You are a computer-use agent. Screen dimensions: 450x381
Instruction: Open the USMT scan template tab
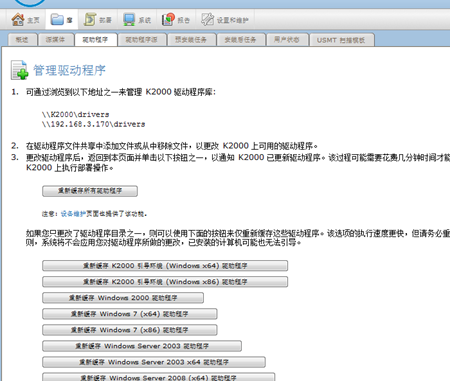[x=341, y=40]
